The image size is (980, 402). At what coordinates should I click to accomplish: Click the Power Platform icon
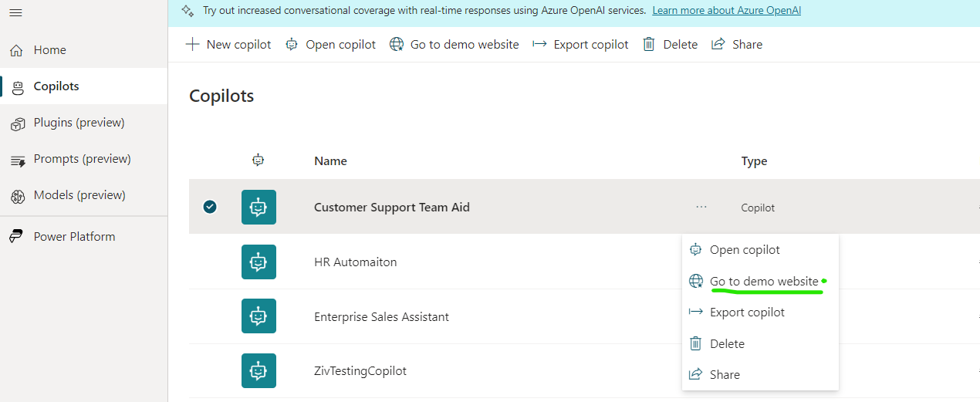17,237
